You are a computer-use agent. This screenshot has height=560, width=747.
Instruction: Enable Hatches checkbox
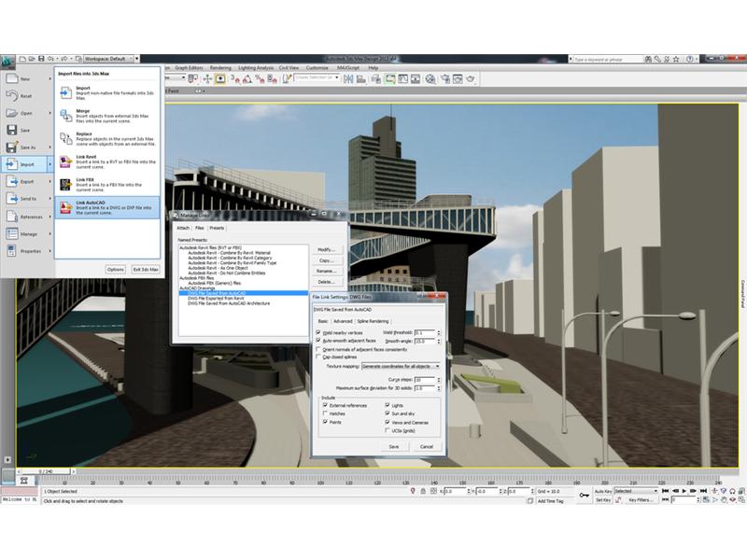(325, 413)
